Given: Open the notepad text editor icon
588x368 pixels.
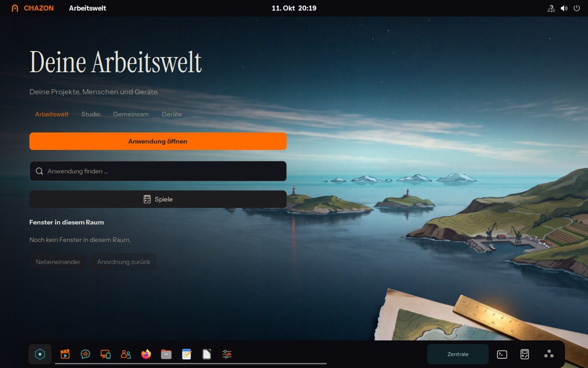Looking at the screenshot, I should tap(187, 354).
